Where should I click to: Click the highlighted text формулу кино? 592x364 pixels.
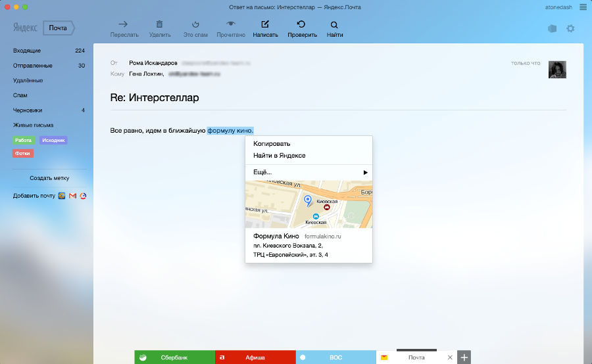230,131
